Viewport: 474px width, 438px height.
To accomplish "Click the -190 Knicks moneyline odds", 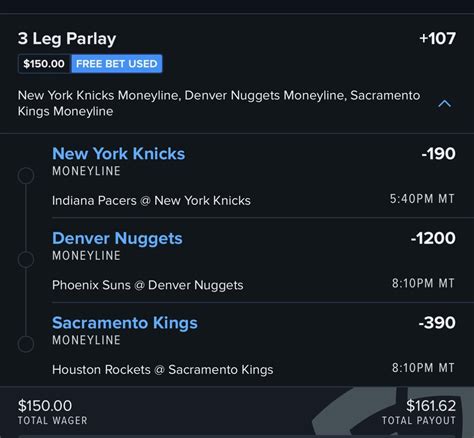I will click(x=438, y=154).
